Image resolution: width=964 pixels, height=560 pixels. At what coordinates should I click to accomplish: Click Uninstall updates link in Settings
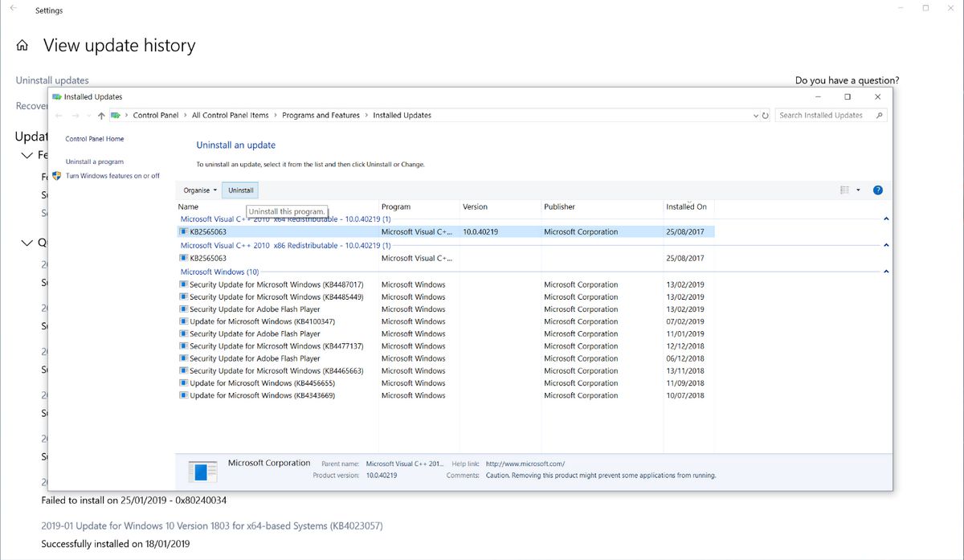pos(52,80)
